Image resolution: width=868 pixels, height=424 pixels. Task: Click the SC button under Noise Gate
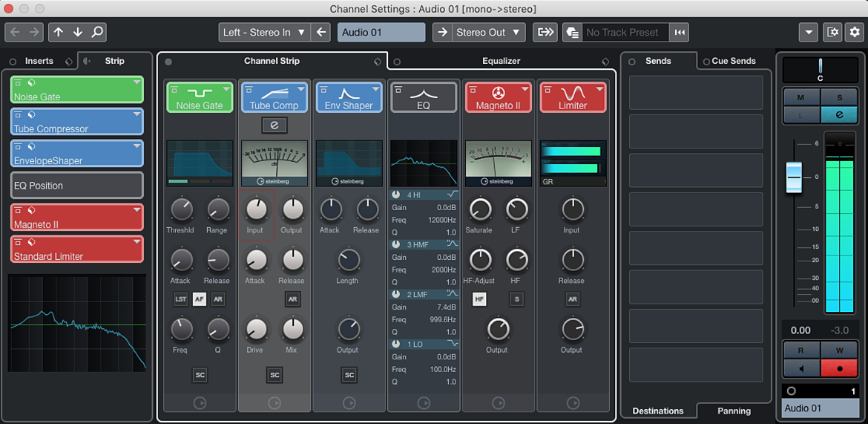click(200, 375)
